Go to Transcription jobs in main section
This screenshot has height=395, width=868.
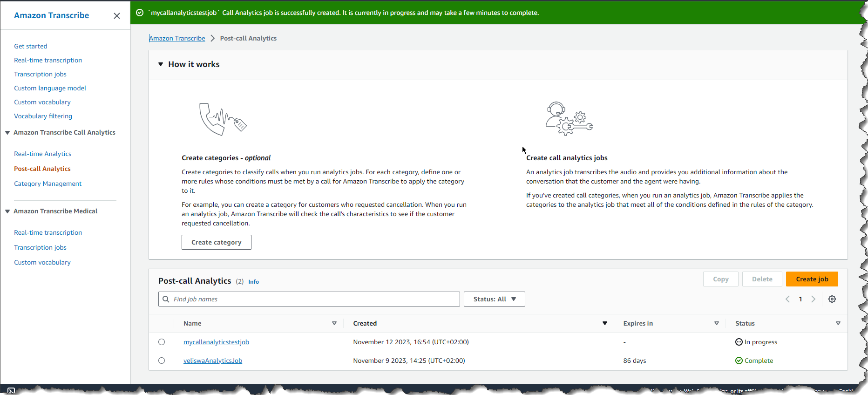point(40,74)
